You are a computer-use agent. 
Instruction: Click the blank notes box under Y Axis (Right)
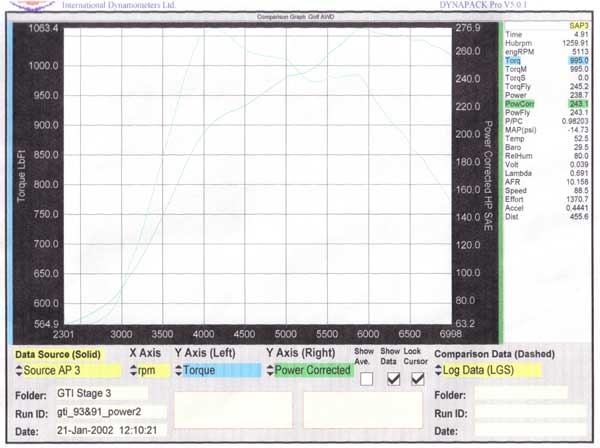363,409
